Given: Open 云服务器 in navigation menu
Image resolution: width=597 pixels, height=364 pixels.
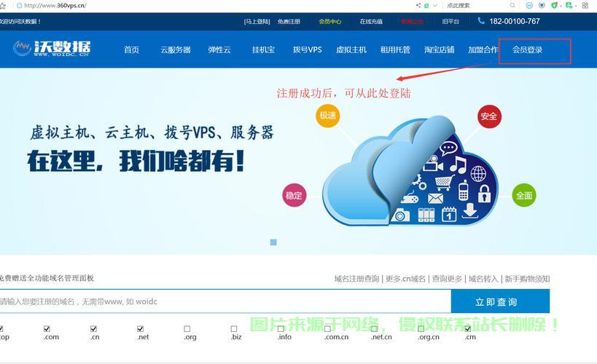Looking at the screenshot, I should tap(176, 50).
